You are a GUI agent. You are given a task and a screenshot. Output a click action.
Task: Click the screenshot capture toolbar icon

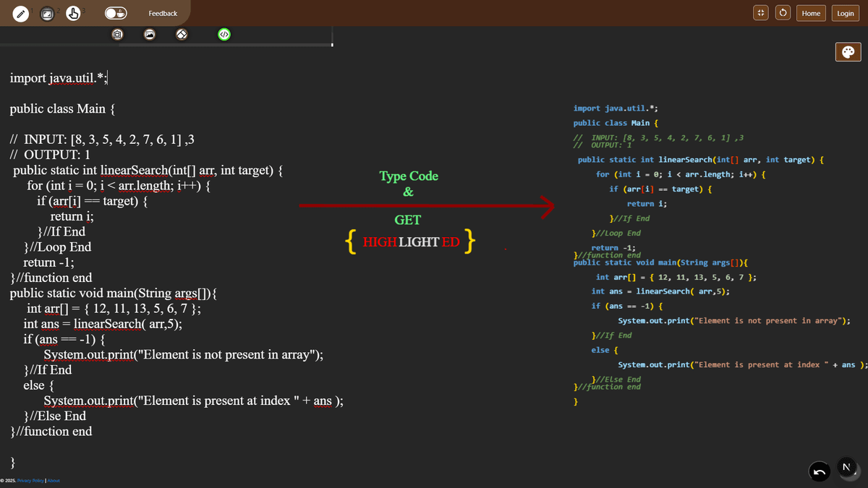(117, 34)
